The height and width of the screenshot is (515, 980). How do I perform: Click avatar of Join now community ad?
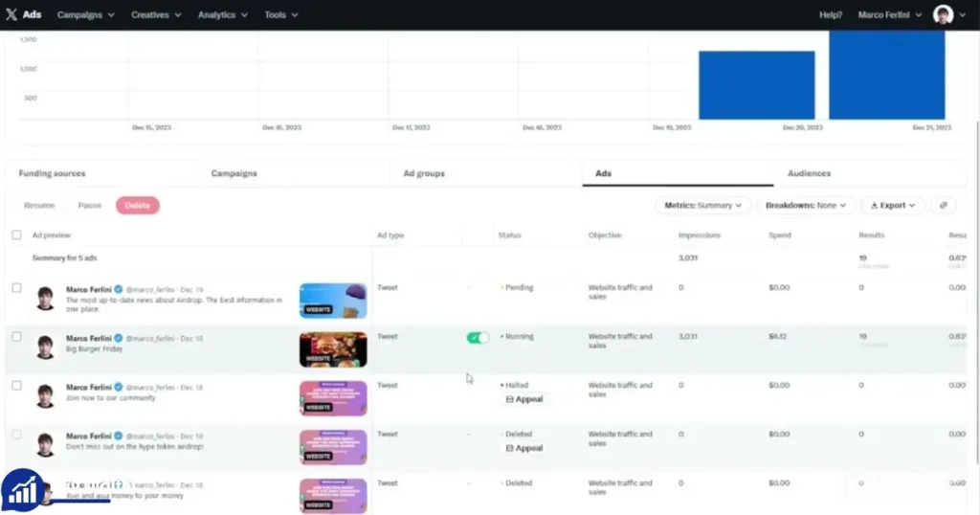point(45,396)
